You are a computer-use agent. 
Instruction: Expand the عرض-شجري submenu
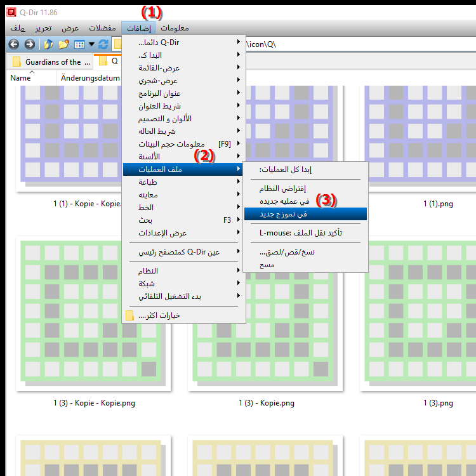(x=183, y=81)
